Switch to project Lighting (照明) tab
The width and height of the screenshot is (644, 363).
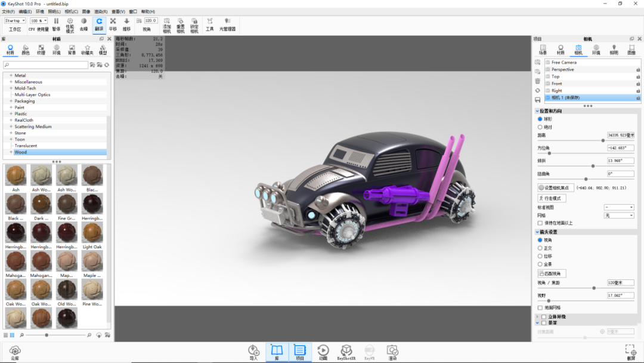(614, 50)
